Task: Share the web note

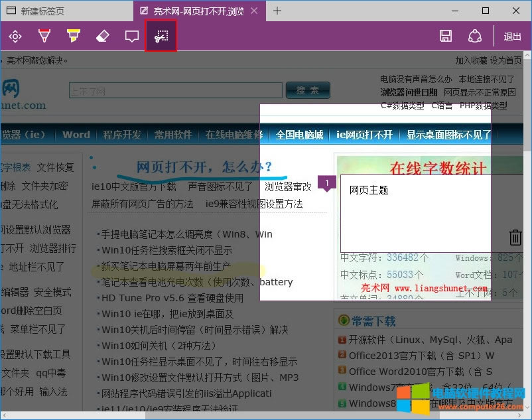Action: 475,36
